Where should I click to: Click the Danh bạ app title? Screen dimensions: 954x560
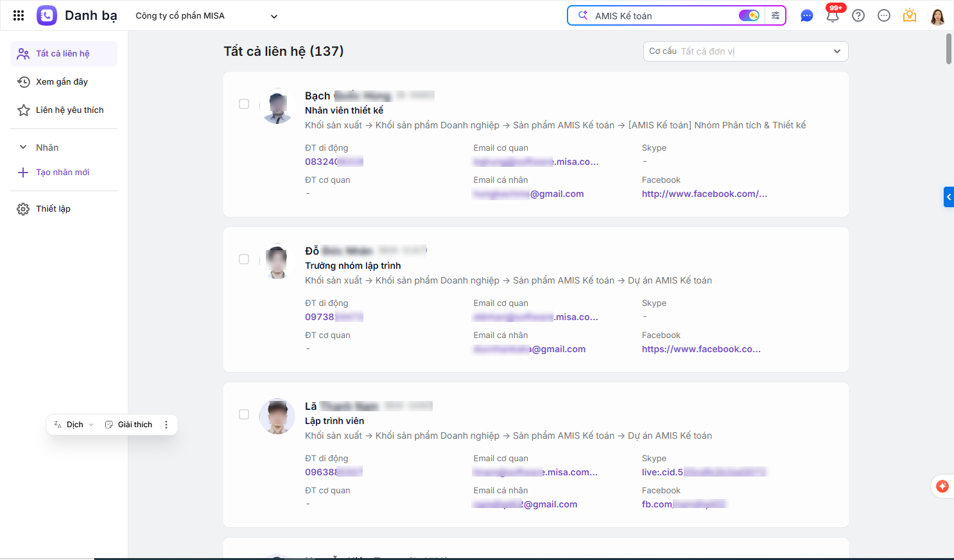[91, 15]
